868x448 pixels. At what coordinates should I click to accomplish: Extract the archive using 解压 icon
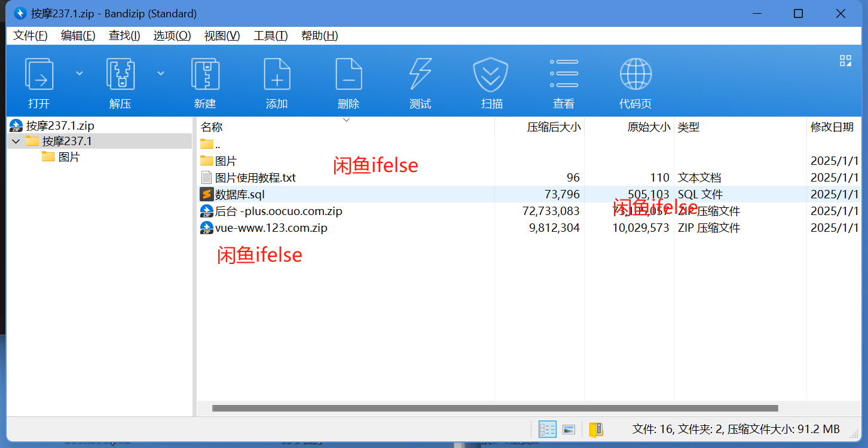[x=120, y=81]
